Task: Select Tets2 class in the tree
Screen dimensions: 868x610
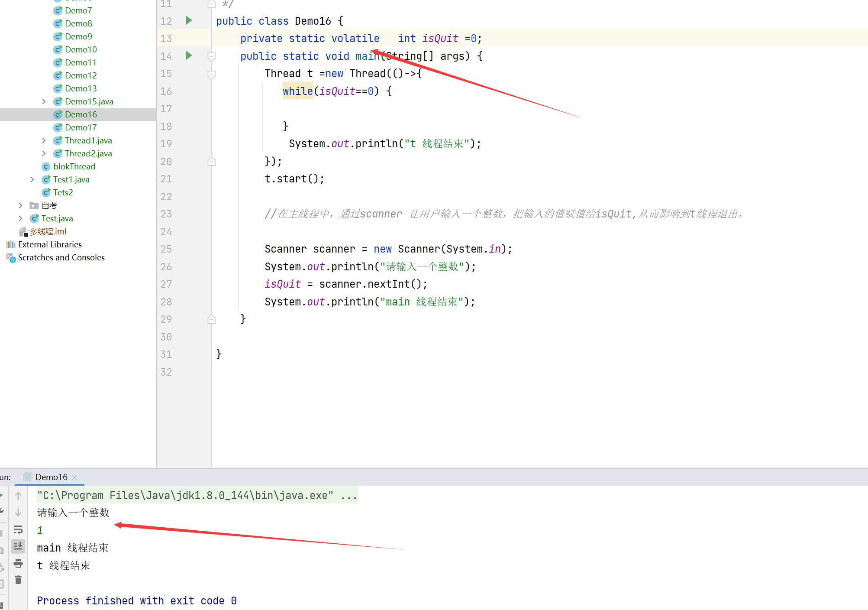Action: [63, 192]
